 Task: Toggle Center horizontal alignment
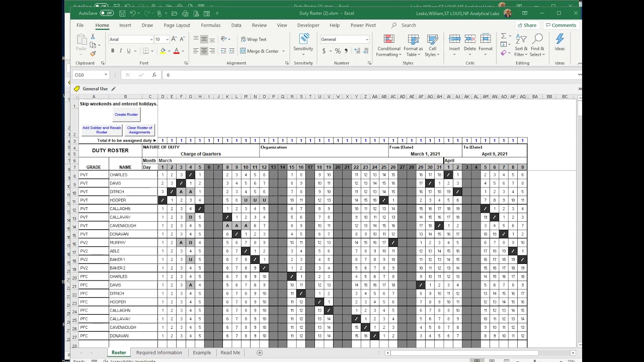[204, 51]
